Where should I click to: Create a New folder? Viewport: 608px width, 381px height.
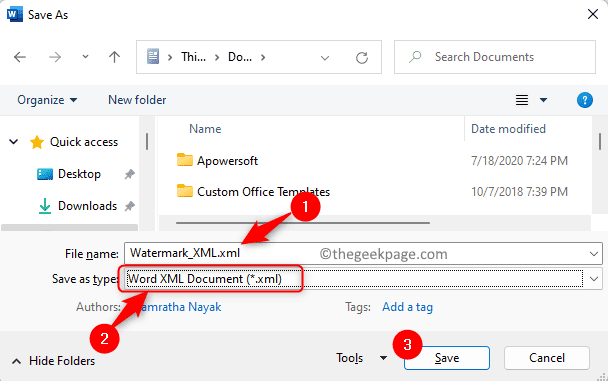coord(137,100)
